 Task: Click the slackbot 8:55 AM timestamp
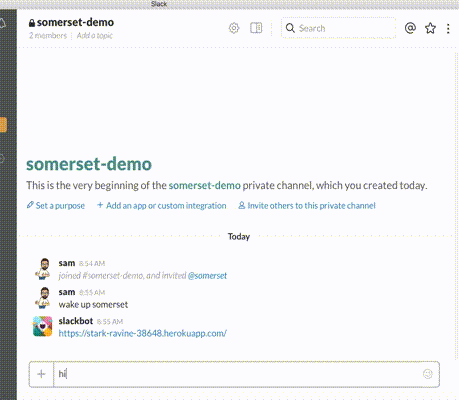(x=110, y=321)
